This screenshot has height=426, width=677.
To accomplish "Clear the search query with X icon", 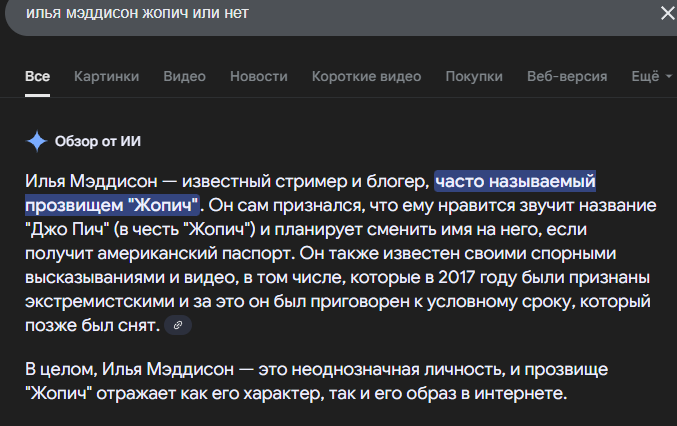I will 668,13.
